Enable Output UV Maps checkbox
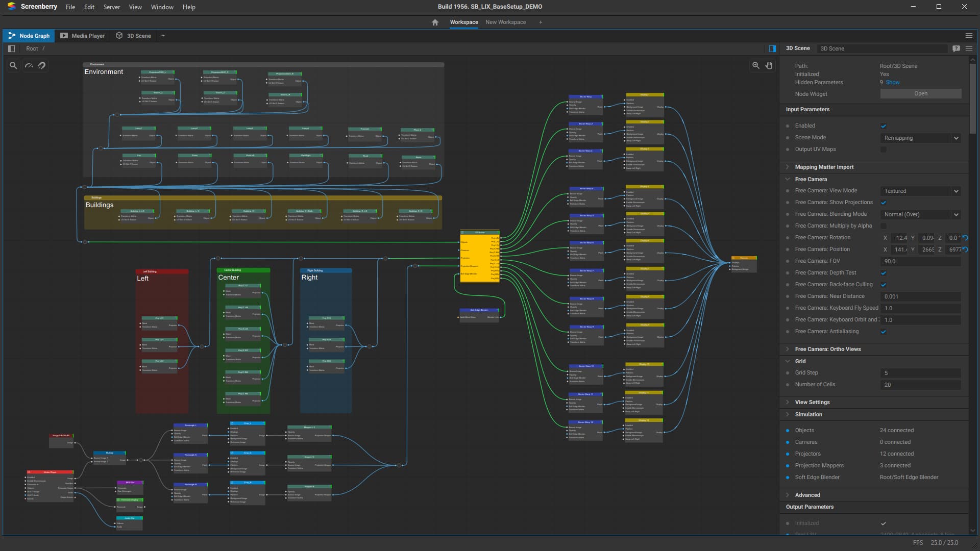Viewport: 980px width, 551px height. click(x=884, y=149)
